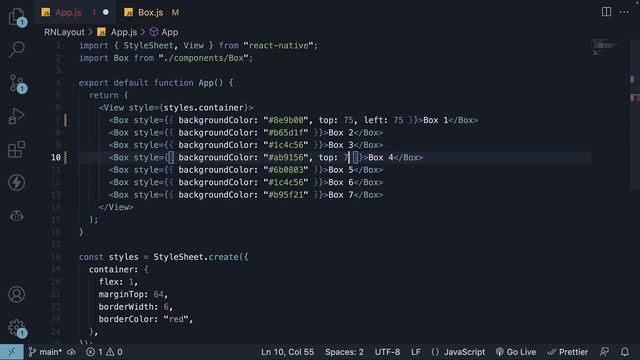Open the Extensions view

(17, 149)
